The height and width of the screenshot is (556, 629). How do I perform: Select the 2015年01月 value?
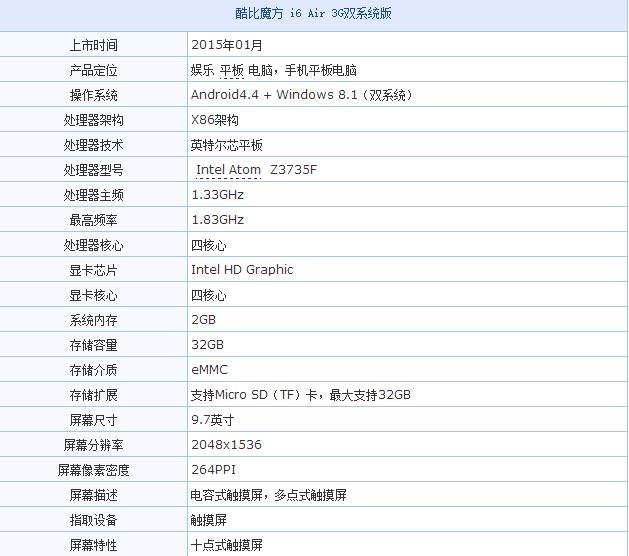227,45
